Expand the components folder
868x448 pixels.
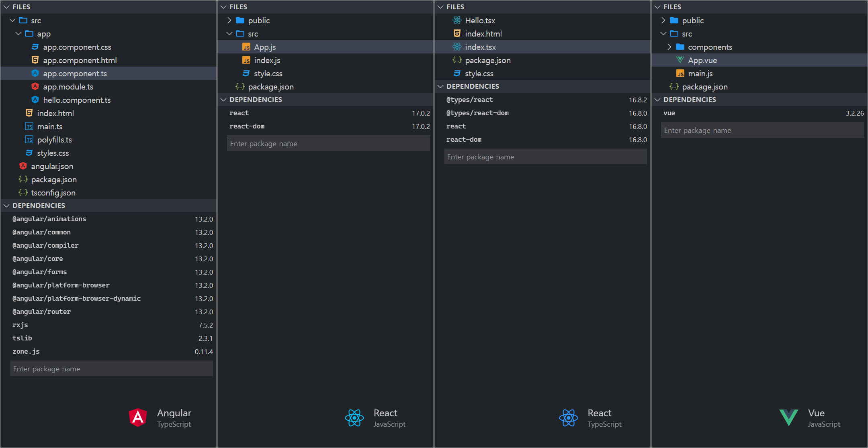tap(669, 47)
